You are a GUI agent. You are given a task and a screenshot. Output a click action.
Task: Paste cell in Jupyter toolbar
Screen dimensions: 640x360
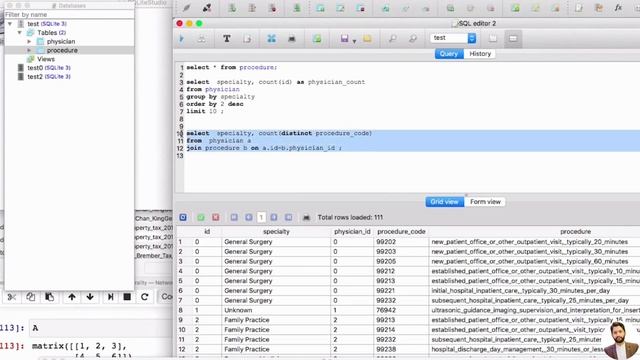tap(49, 297)
